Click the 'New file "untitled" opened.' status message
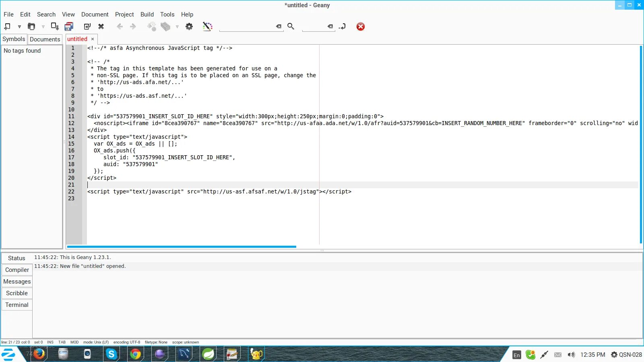This screenshot has height=362, width=644. pyautogui.click(x=80, y=266)
